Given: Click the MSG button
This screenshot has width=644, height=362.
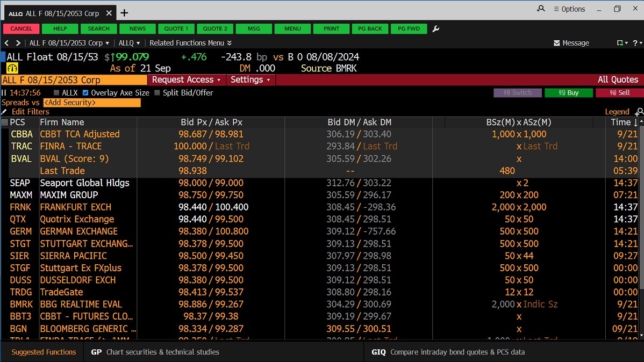Looking at the screenshot, I should point(254,28).
